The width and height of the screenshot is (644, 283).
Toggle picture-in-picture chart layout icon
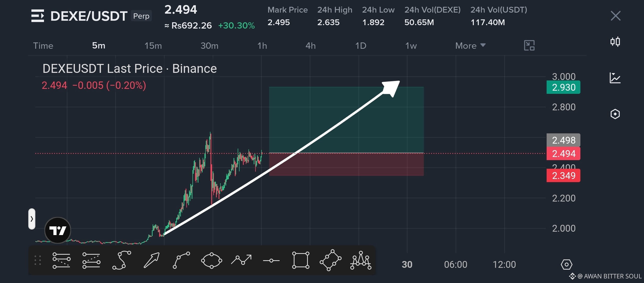pyautogui.click(x=529, y=46)
